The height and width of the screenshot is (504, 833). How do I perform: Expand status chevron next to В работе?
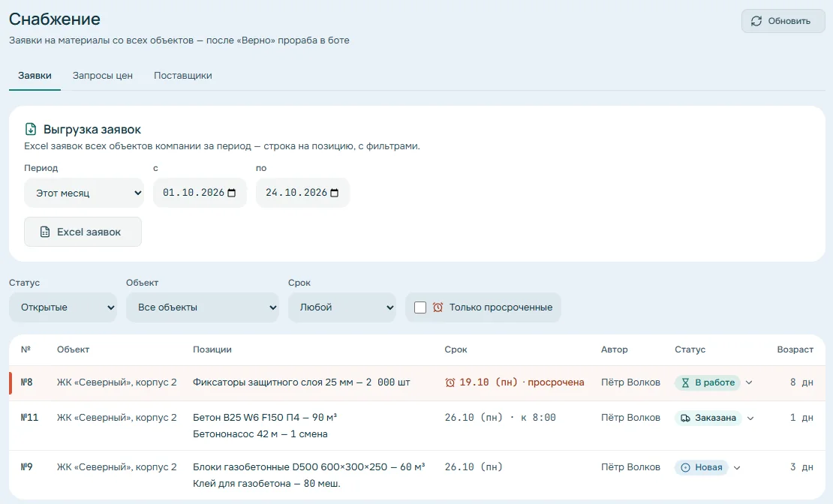click(x=749, y=383)
